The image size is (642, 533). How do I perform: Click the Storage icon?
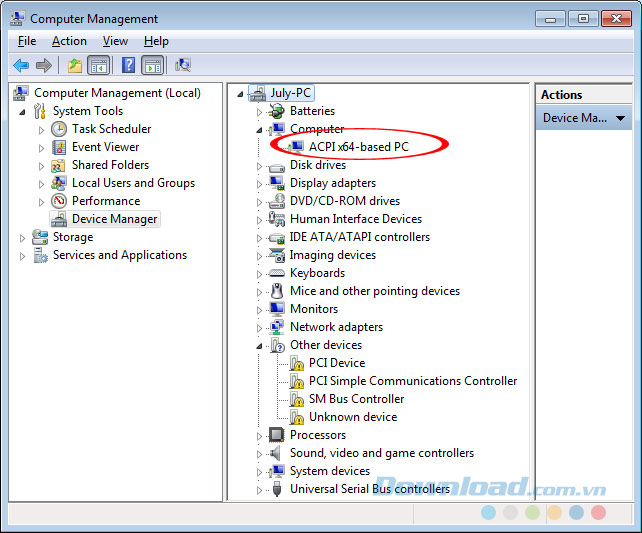[x=40, y=237]
